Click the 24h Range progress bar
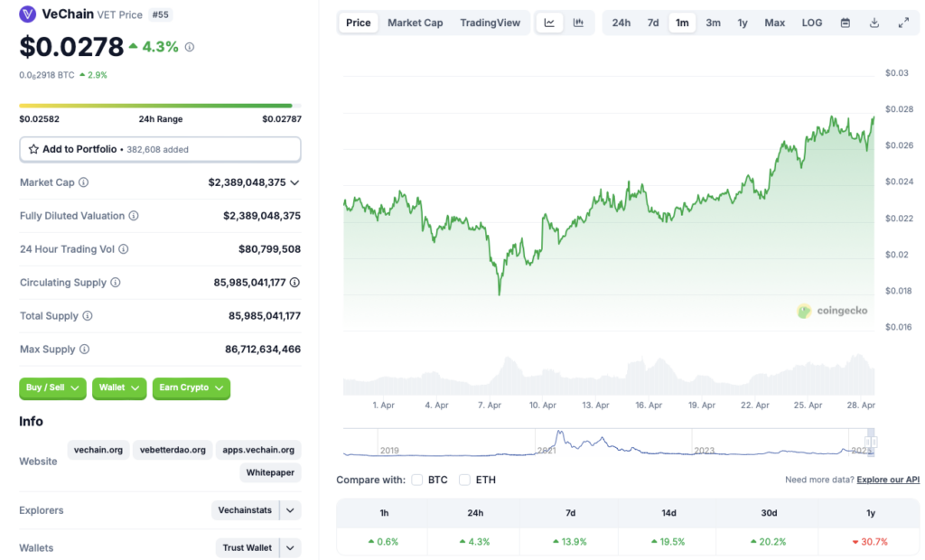 click(x=160, y=106)
